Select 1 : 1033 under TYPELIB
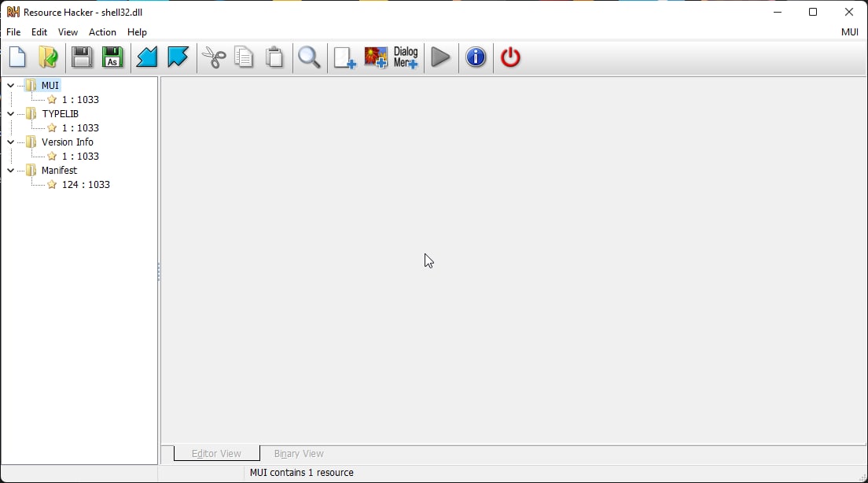Image resolution: width=868 pixels, height=483 pixels. point(80,128)
